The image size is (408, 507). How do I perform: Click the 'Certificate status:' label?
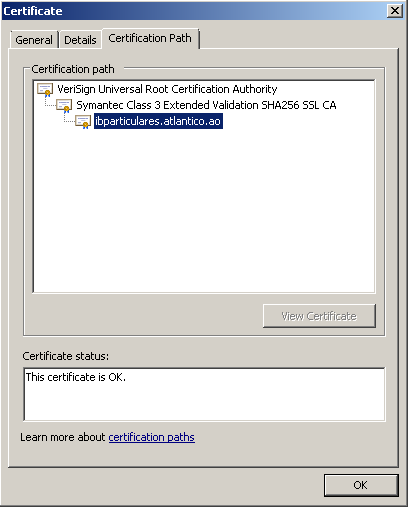(66, 356)
